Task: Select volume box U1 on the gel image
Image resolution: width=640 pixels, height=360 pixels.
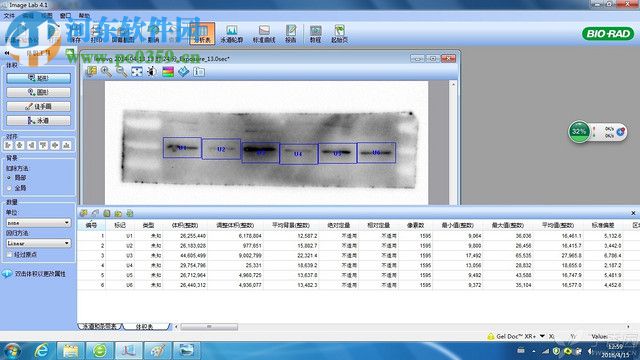Action: (x=182, y=148)
